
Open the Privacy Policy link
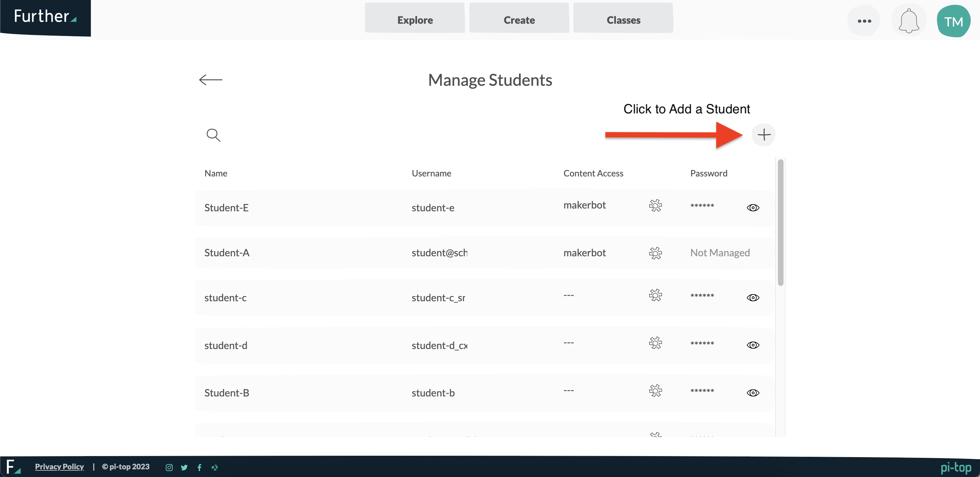pos(59,466)
